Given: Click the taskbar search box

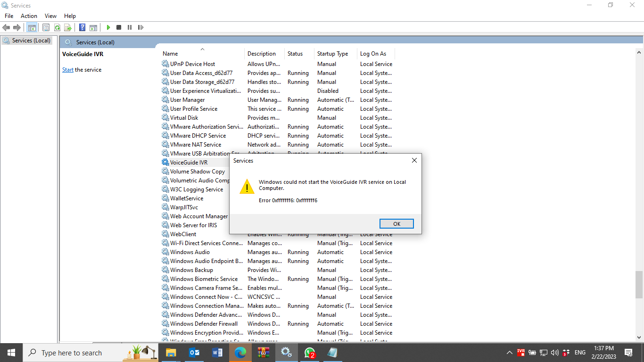Looking at the screenshot, I should tap(91, 353).
